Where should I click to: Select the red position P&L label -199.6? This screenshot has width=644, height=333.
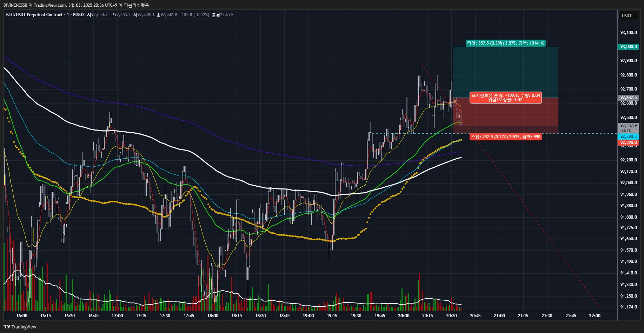click(x=506, y=98)
